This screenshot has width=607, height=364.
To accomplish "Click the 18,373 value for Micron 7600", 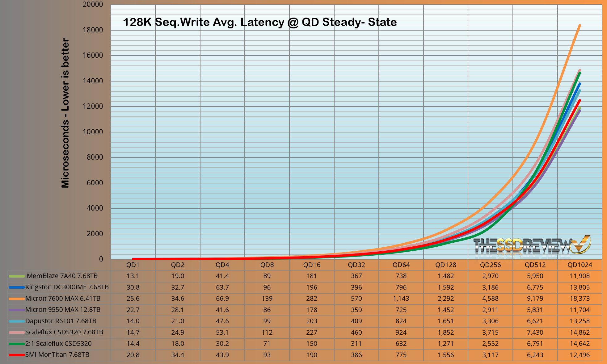I will click(580, 299).
